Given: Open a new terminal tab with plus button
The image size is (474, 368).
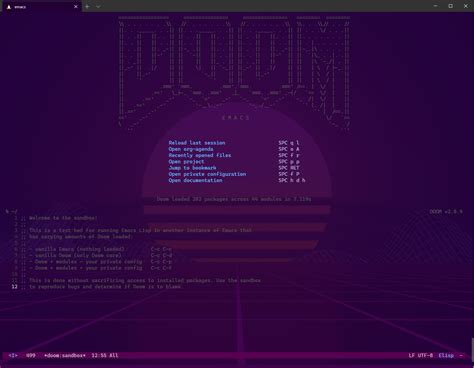Looking at the screenshot, I should pyautogui.click(x=87, y=6).
